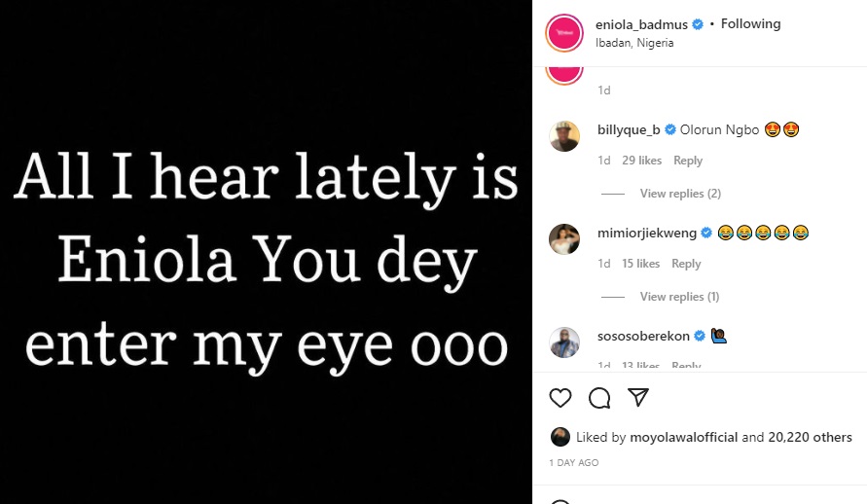Show 29 likes on billyque_b comment
Screen dimensions: 867x504
(x=641, y=161)
